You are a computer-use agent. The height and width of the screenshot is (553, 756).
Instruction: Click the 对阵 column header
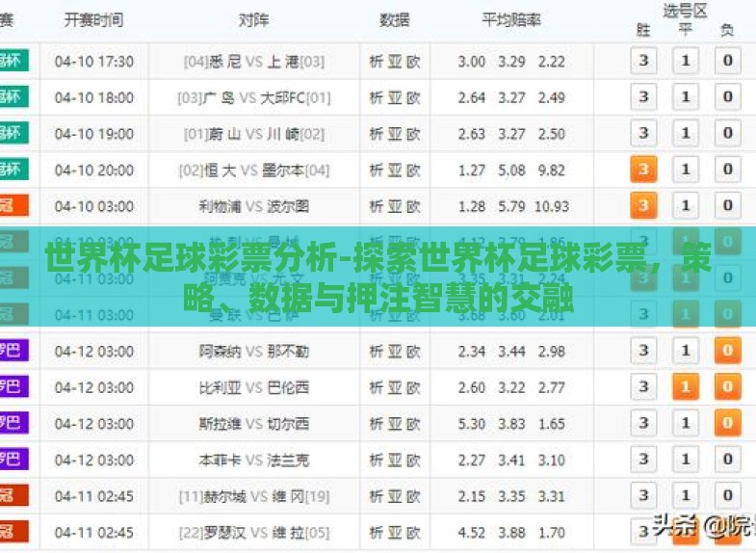[x=253, y=20]
